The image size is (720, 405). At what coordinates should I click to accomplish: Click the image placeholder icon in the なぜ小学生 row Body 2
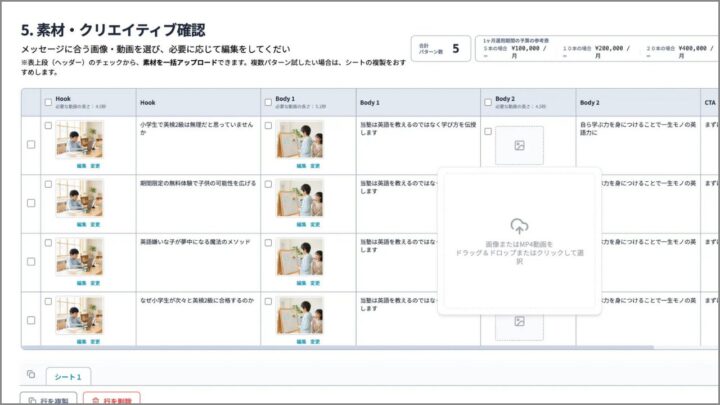pos(519,321)
